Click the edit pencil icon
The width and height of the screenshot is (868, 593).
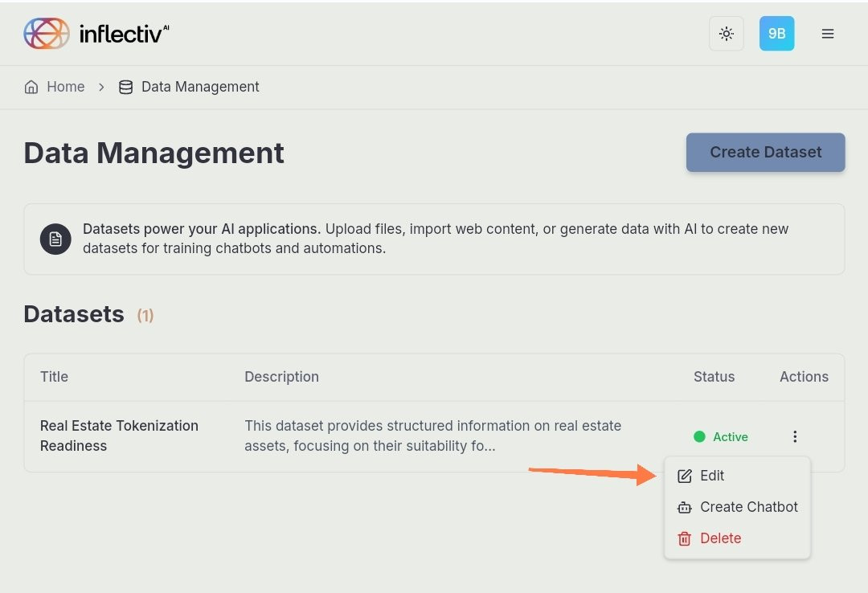click(684, 476)
